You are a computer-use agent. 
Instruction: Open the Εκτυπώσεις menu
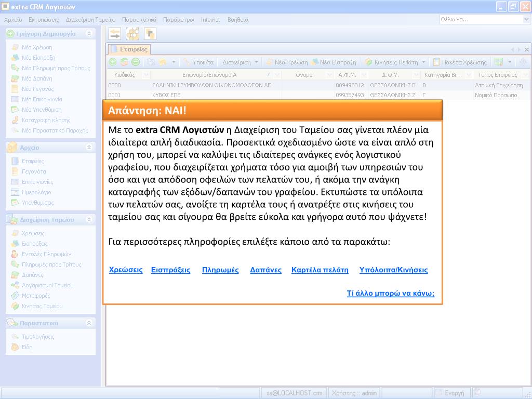pos(44,20)
